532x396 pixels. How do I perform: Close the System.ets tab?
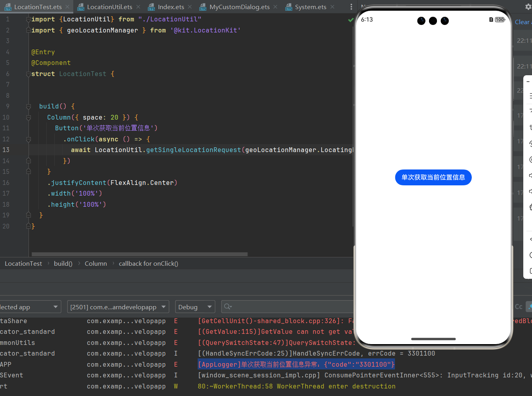pos(332,7)
